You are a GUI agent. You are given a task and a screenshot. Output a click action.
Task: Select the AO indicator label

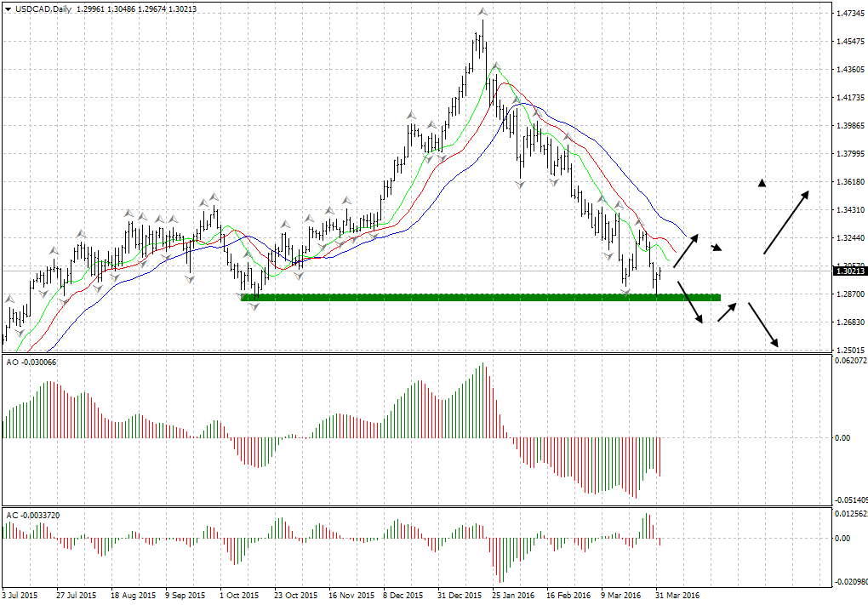point(13,362)
